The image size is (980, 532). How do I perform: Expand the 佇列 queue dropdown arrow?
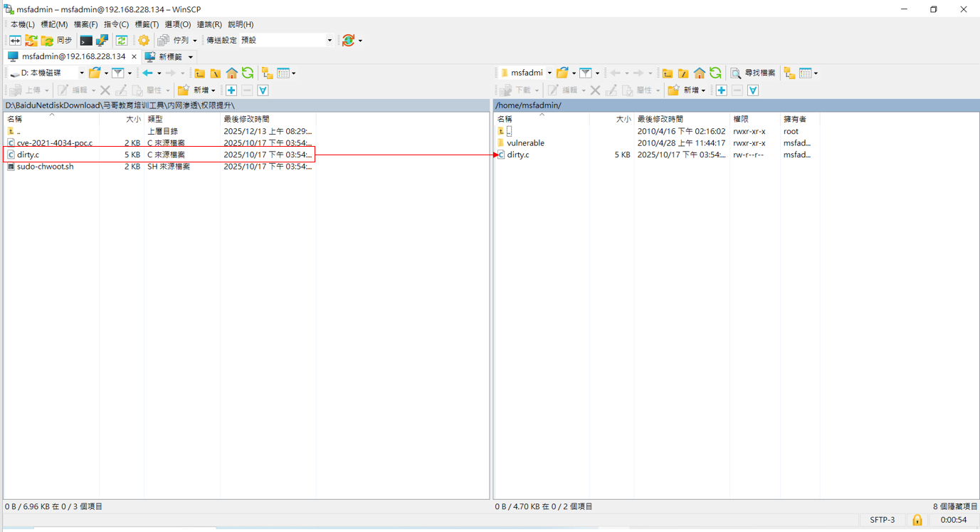195,41
